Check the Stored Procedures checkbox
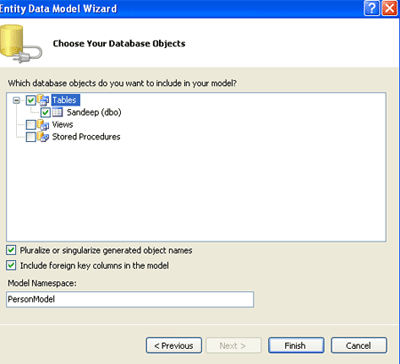This screenshot has width=400, height=364. 31,137
